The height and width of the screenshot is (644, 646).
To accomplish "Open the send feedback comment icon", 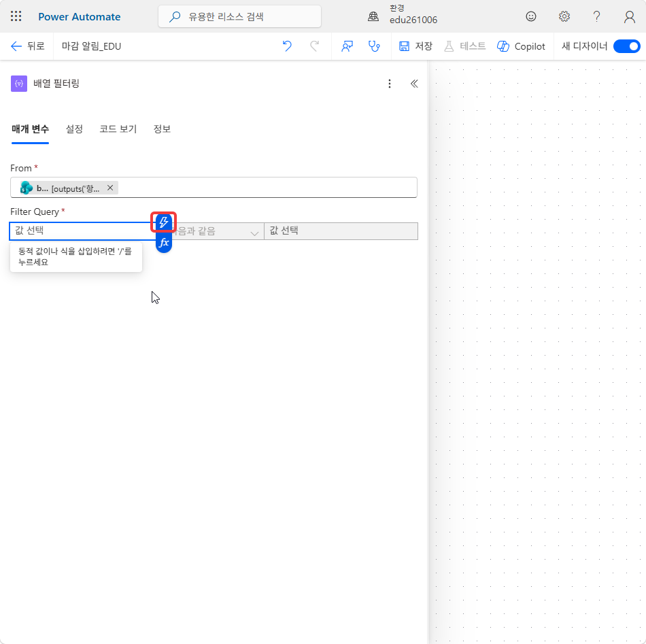I will coord(347,46).
